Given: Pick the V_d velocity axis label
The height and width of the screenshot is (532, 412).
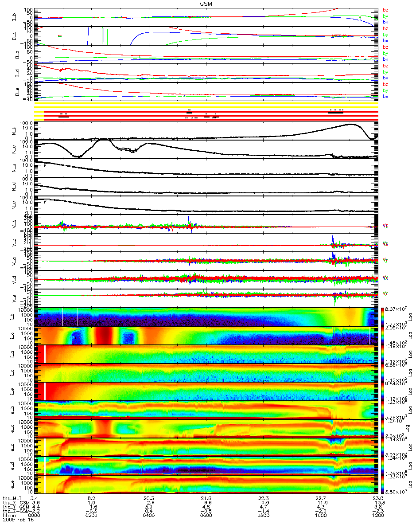Looking at the screenshot, I should point(13,280).
